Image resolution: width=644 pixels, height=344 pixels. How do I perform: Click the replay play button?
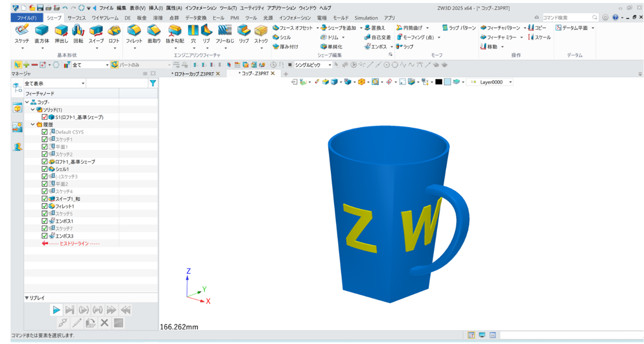pyautogui.click(x=56, y=310)
